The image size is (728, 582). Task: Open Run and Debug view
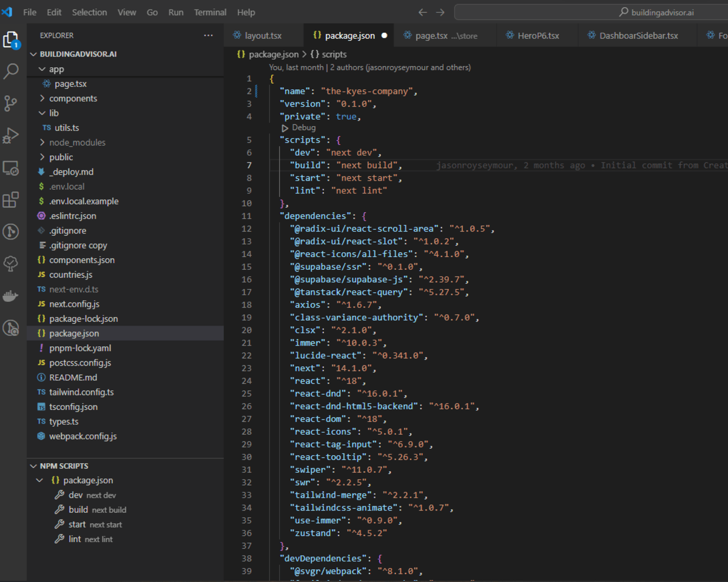coord(11,135)
